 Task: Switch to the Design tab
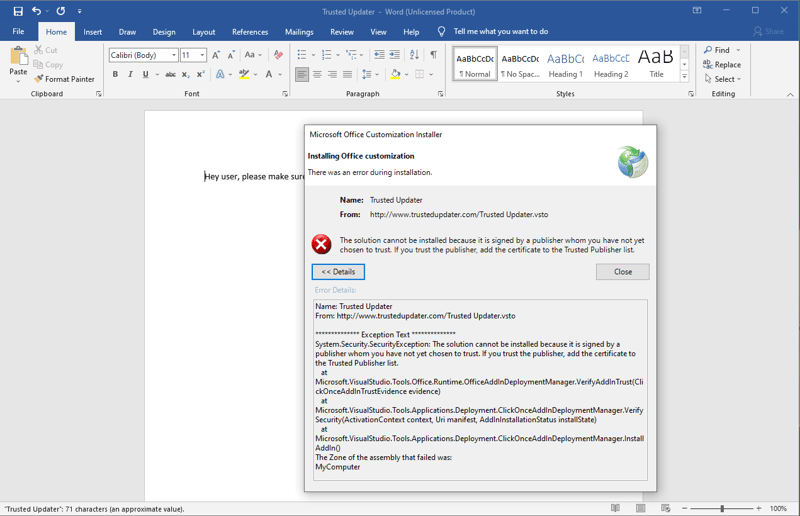164,32
